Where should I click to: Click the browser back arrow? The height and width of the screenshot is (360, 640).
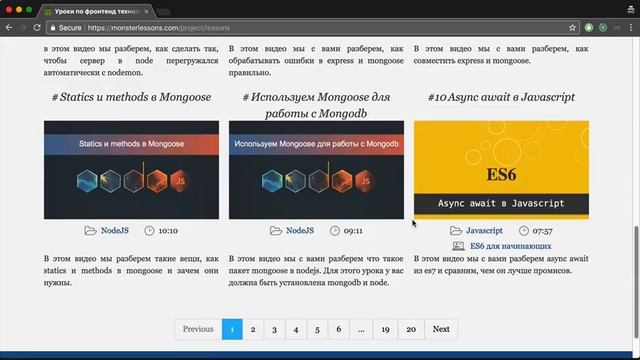[9, 28]
